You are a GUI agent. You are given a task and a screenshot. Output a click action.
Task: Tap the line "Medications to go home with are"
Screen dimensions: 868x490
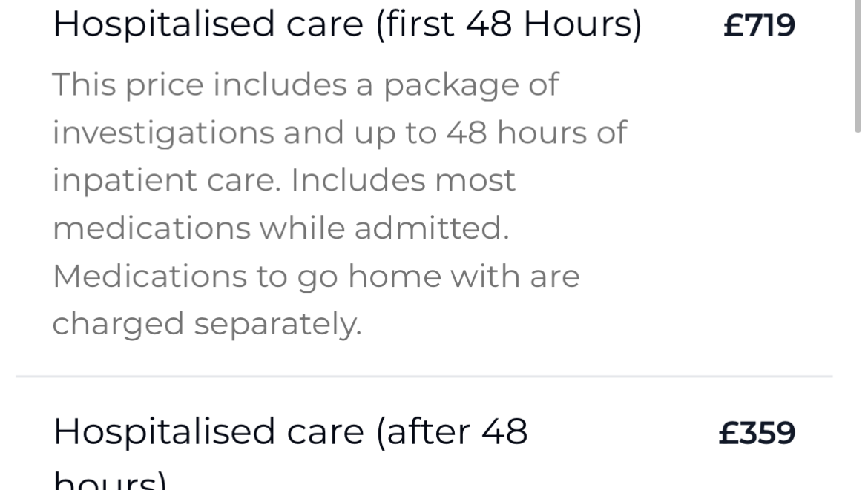coord(315,276)
